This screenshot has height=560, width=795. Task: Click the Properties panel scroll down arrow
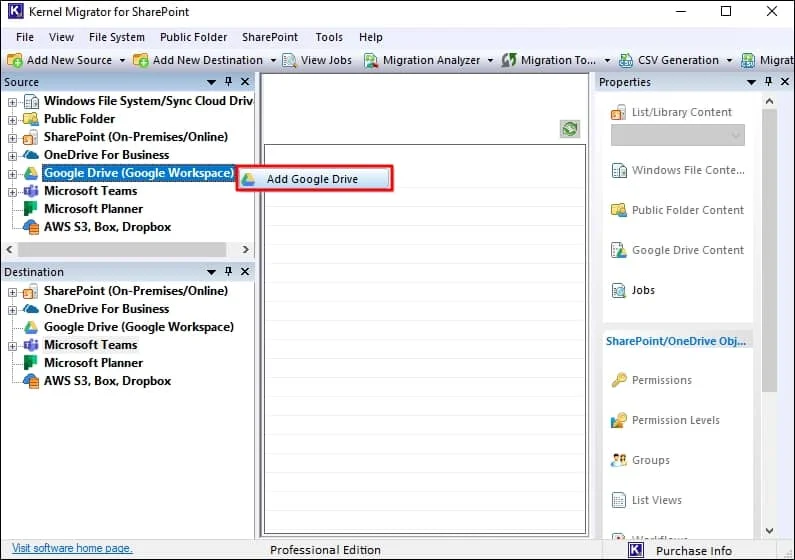(x=769, y=531)
